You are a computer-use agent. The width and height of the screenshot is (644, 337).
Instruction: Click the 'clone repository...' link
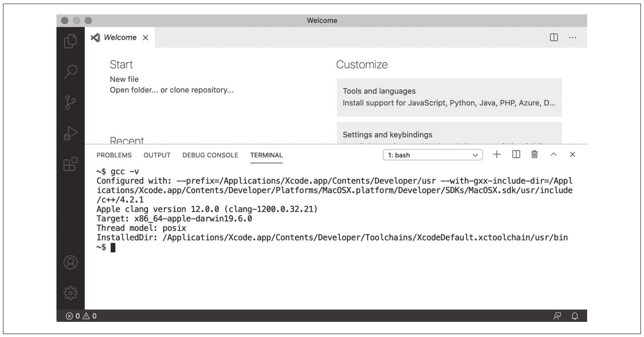point(202,90)
